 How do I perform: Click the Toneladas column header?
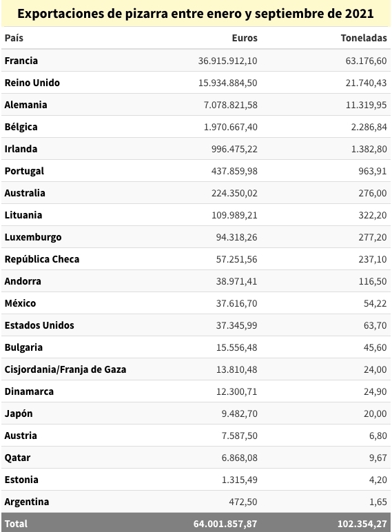tap(364, 38)
